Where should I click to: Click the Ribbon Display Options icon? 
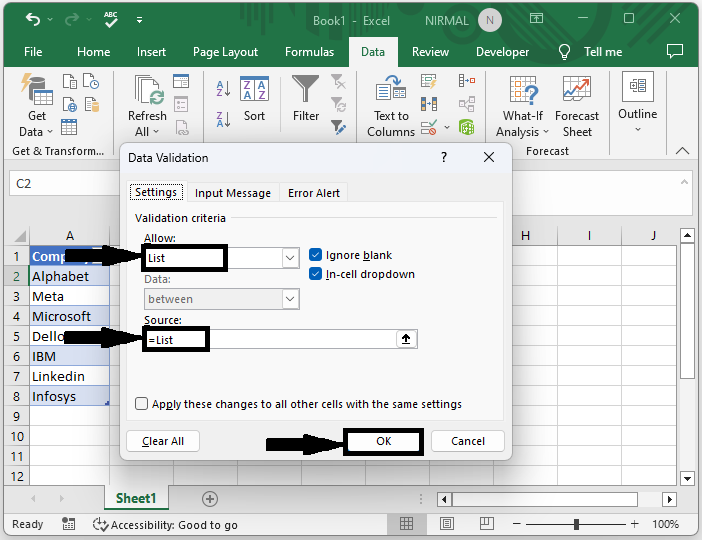[536, 18]
